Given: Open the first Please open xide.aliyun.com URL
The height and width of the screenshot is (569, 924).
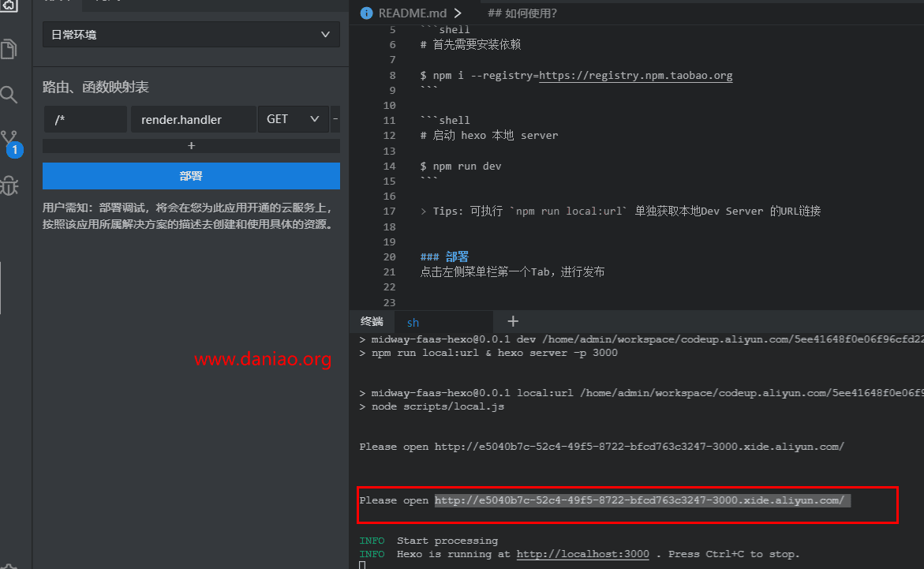Looking at the screenshot, I should (639, 447).
